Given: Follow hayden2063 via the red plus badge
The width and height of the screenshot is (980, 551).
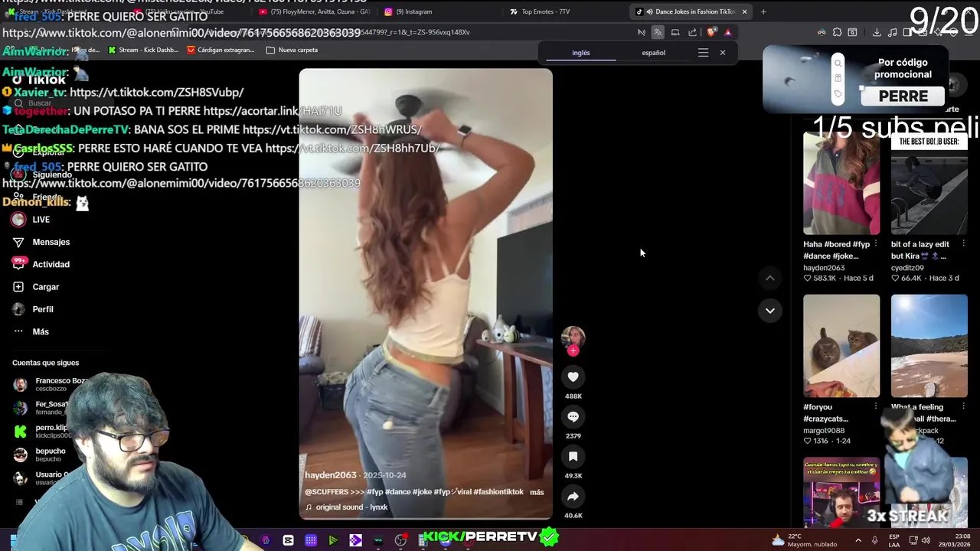Looking at the screenshot, I should 573,350.
